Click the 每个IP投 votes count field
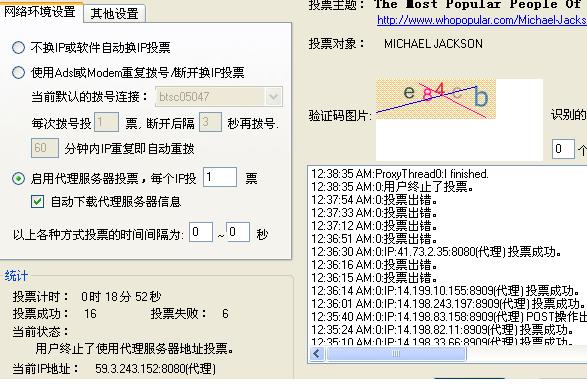This screenshot has width=587, height=384. [220, 177]
